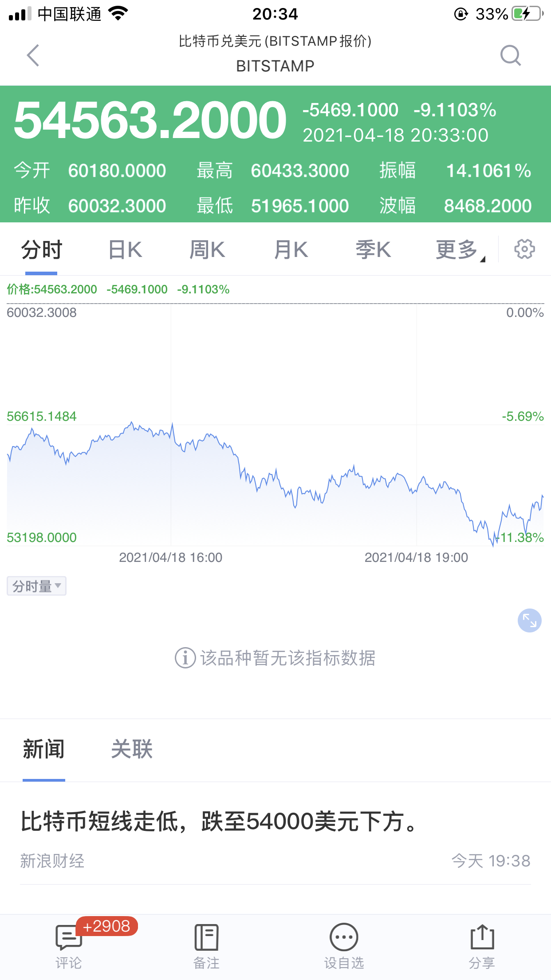Tap the back arrow icon
This screenshot has height=980, width=551.
pos(33,55)
